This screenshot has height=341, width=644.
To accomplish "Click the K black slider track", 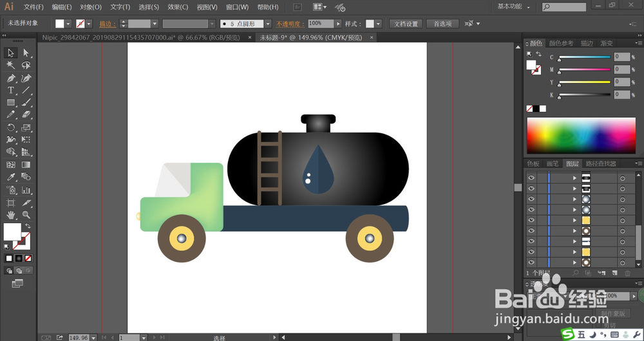I will 584,95.
